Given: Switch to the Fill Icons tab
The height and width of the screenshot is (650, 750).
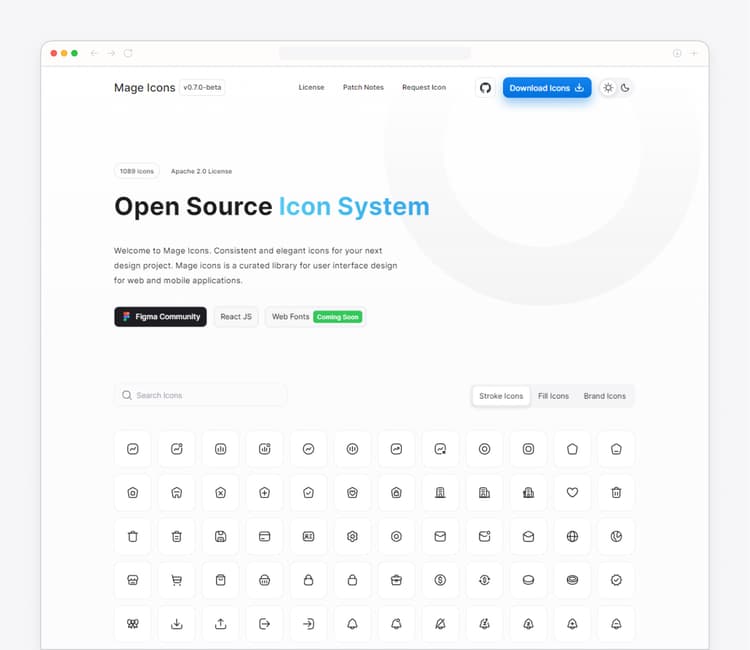Looking at the screenshot, I should (553, 396).
